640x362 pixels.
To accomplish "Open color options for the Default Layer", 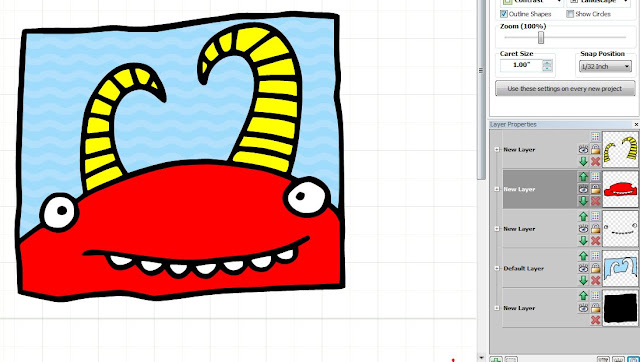I will 595,255.
